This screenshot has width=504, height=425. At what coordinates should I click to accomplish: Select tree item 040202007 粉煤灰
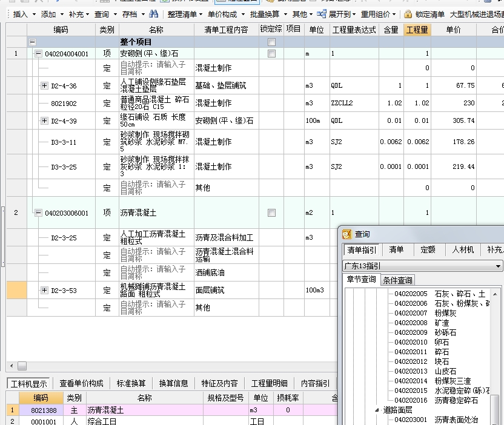[425, 313]
